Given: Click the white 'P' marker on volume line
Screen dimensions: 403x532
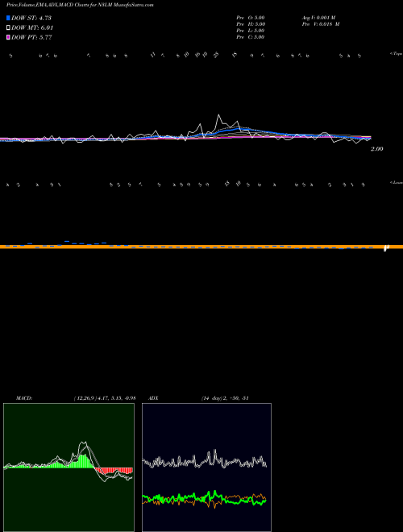Looking at the screenshot, I should 386,247.
